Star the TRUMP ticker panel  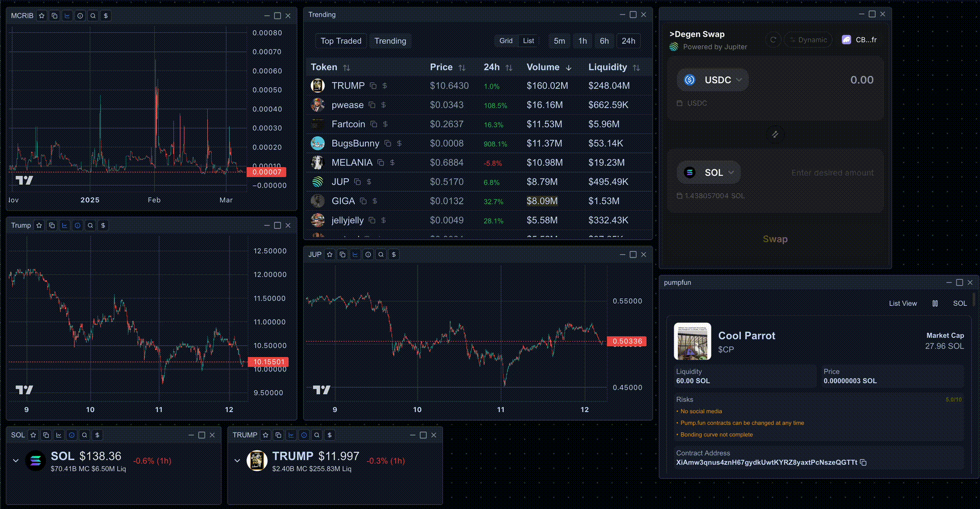[x=265, y=435]
